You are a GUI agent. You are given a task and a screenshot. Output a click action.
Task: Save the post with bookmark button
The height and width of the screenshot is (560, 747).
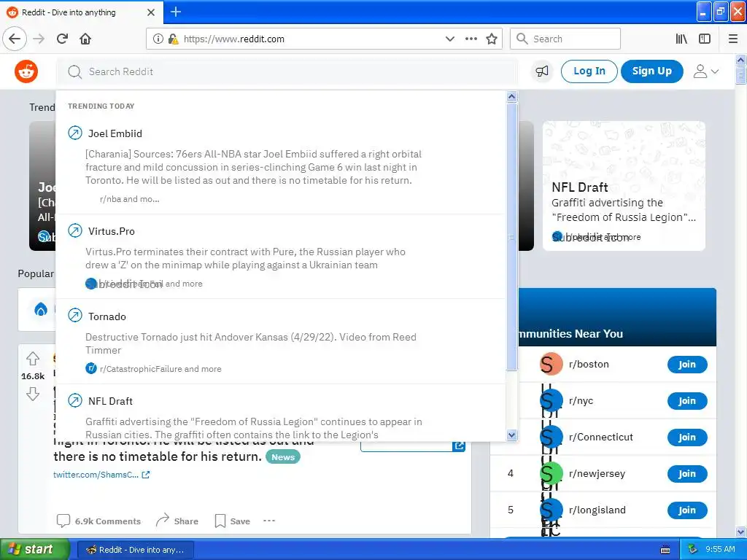(x=233, y=521)
